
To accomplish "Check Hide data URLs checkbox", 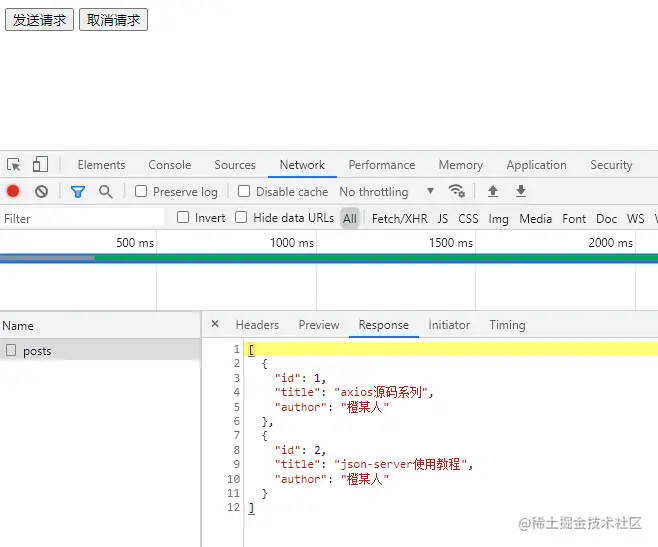I will pyautogui.click(x=241, y=217).
